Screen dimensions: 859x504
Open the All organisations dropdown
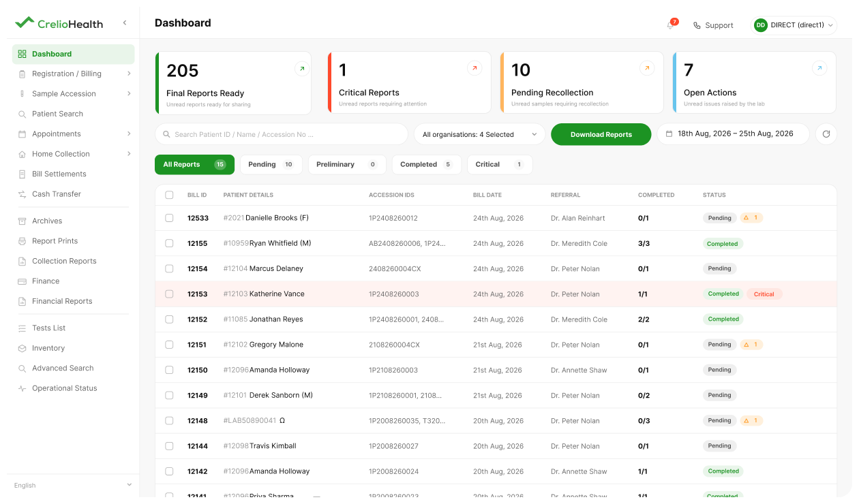point(480,134)
